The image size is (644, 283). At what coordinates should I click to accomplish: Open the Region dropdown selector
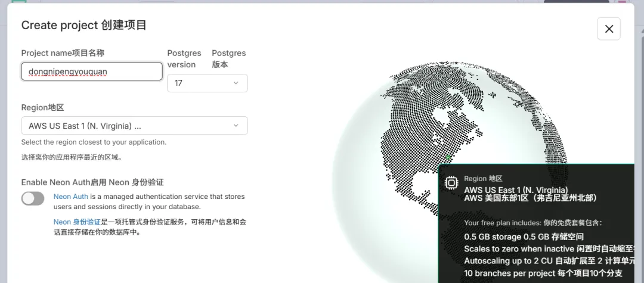pyautogui.click(x=134, y=126)
